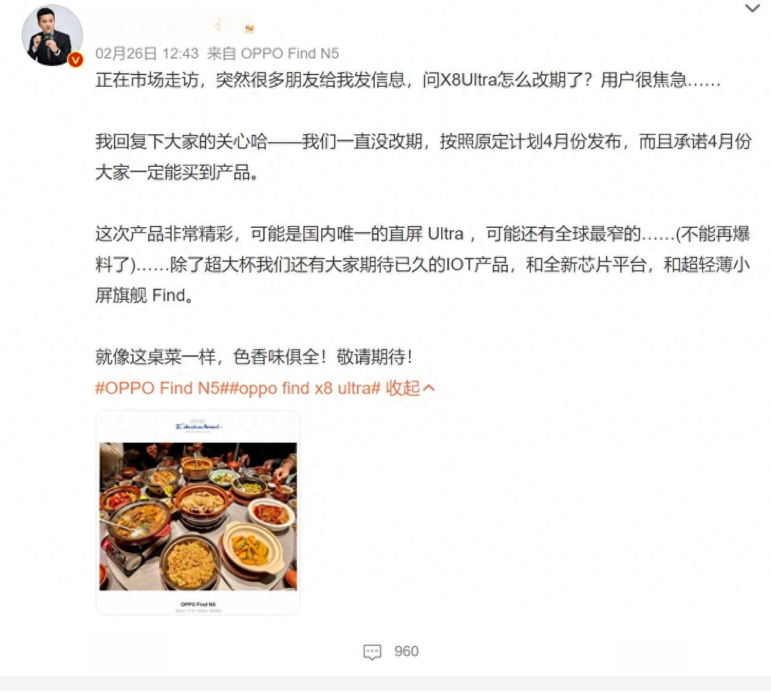Click the 来自 OPPO Find N5 source label

tap(273, 54)
